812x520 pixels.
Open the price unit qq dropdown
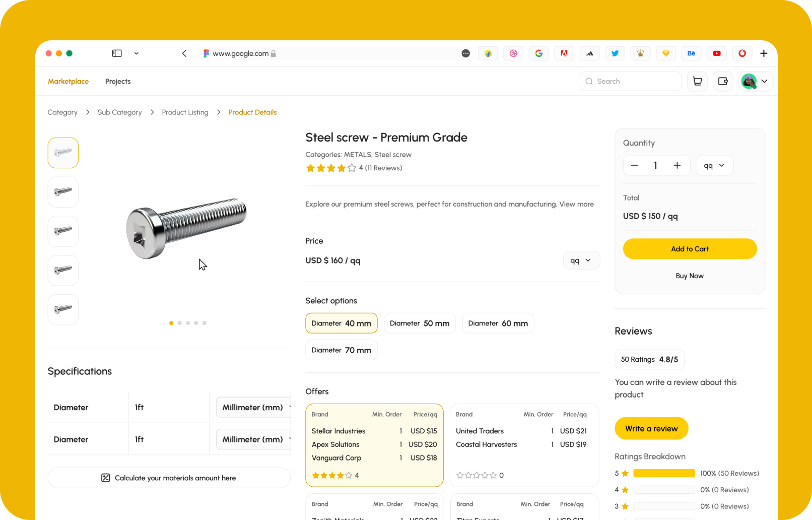pyautogui.click(x=581, y=261)
